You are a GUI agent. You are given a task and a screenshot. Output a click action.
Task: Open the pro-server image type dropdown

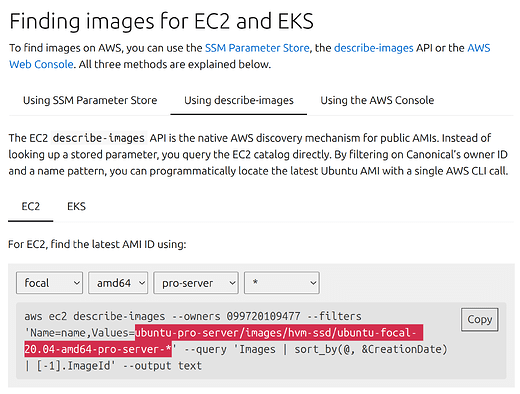point(196,283)
